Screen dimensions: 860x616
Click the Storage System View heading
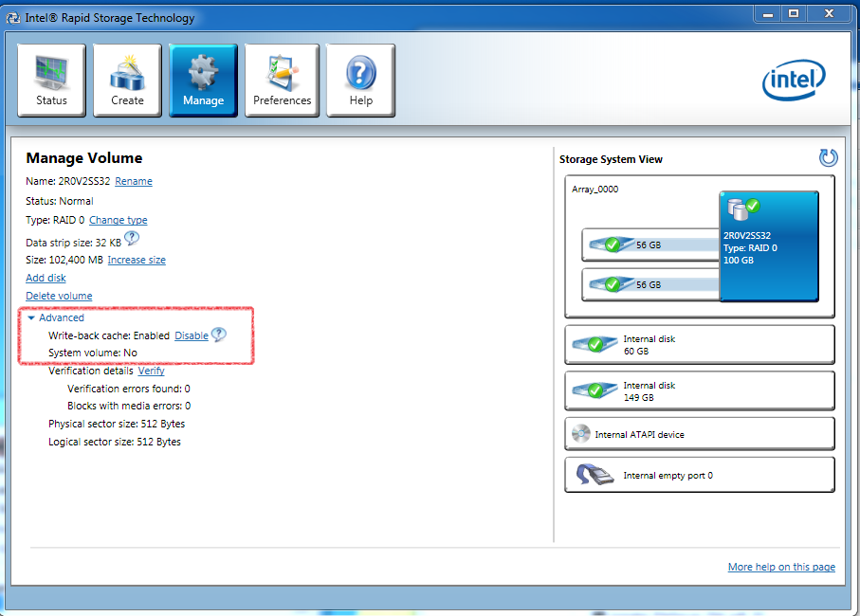coord(611,159)
